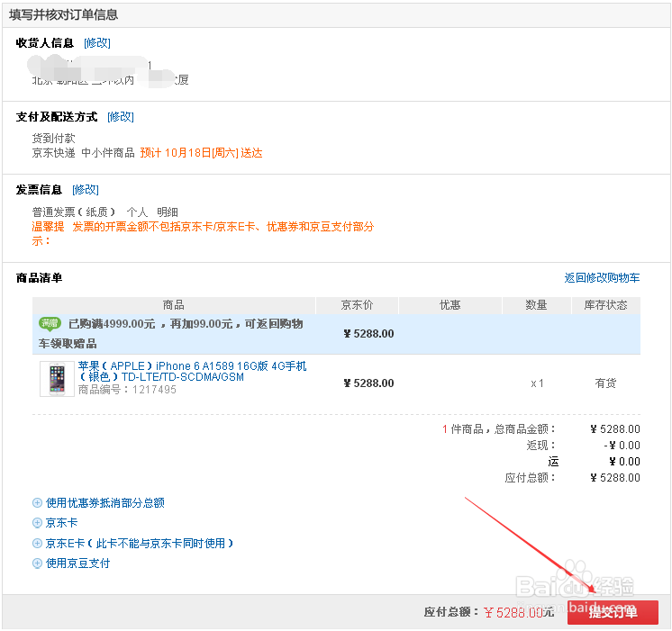Click 修改 link next to 收货人信息
Viewport: 672px width, 631px height.
click(97, 43)
